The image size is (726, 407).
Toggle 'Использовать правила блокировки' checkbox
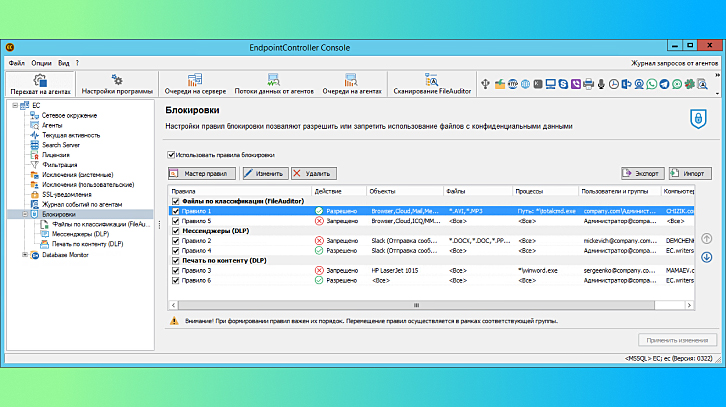[171, 155]
